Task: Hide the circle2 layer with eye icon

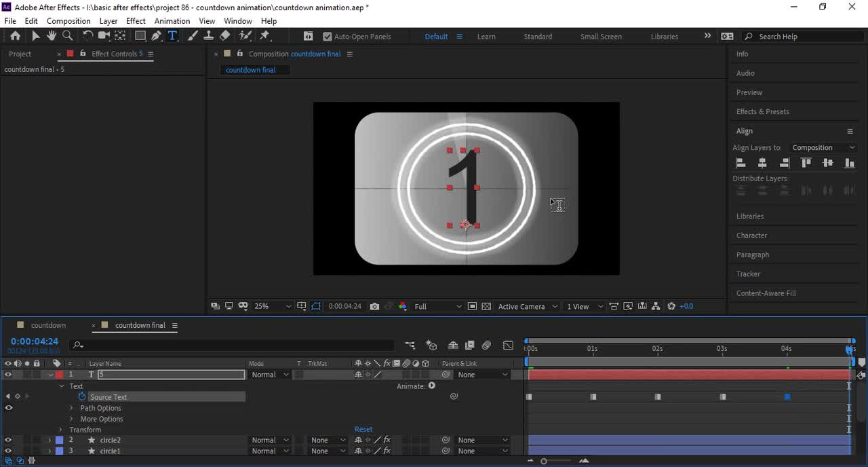Action: coord(8,440)
